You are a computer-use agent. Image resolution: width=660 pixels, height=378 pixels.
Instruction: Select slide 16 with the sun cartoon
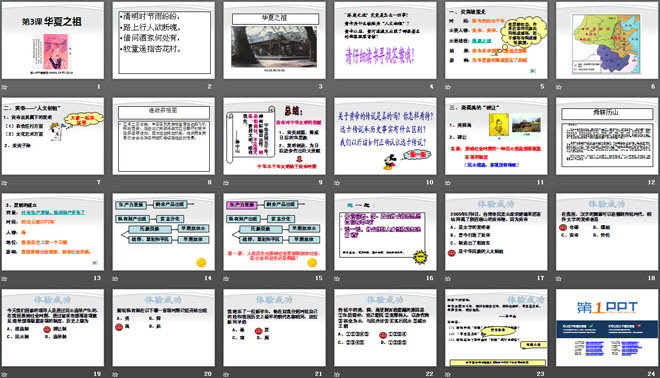pyautogui.click(x=385, y=232)
